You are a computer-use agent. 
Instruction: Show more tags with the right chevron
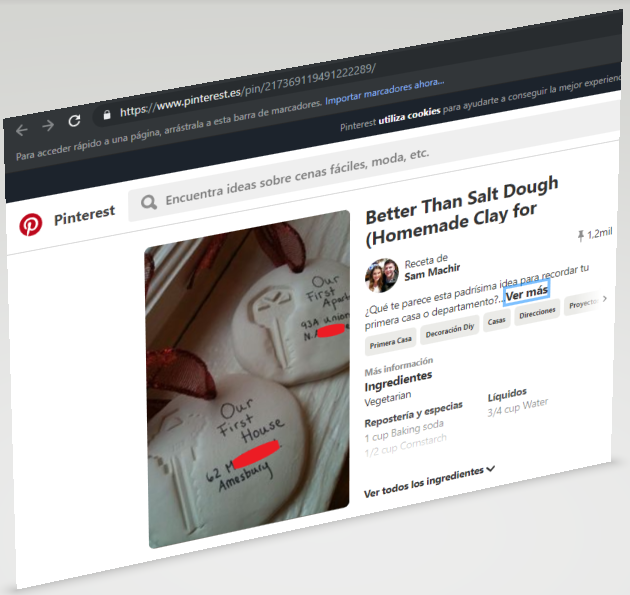tap(605, 299)
